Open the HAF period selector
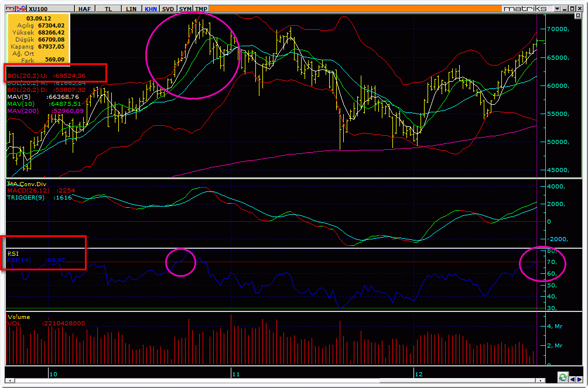The image size is (588, 388). pyautogui.click(x=85, y=9)
